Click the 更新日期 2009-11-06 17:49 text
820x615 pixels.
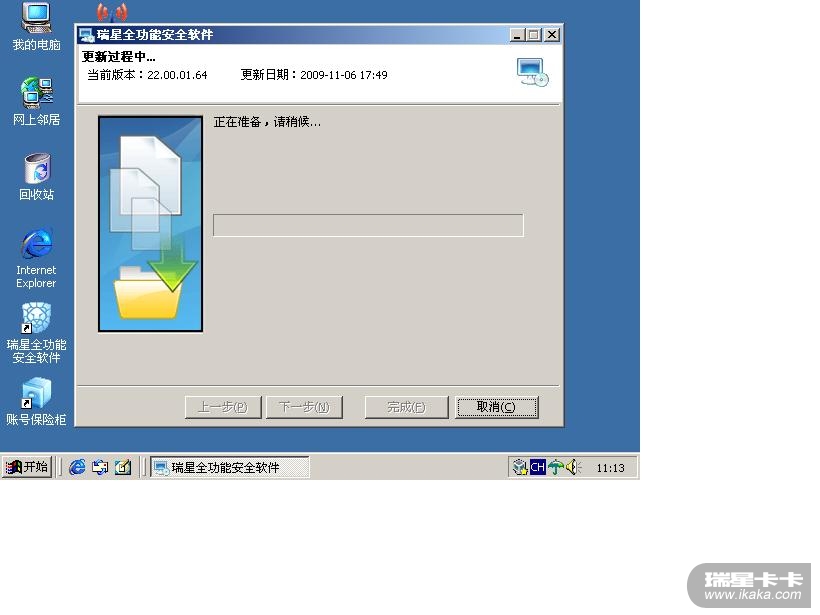pyautogui.click(x=314, y=75)
